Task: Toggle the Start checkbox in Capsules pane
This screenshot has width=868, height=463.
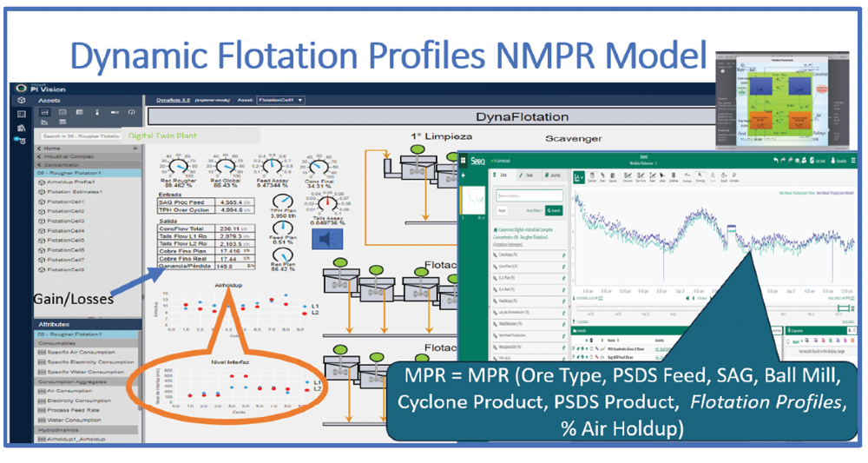Action: click(788, 341)
